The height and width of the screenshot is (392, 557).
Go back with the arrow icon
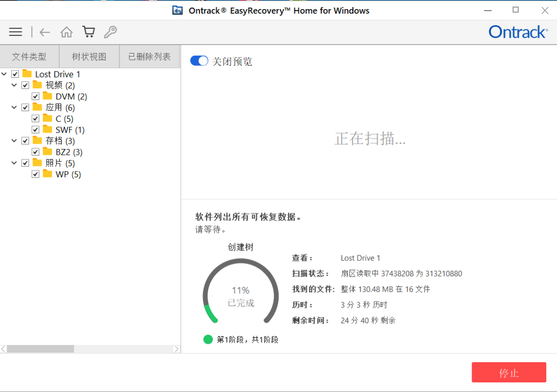click(x=45, y=32)
